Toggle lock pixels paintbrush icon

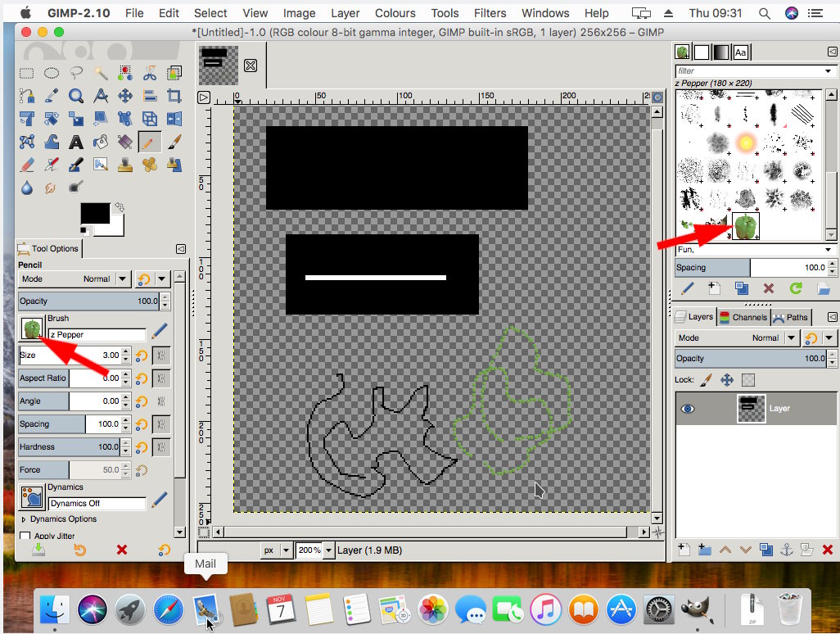(706, 380)
